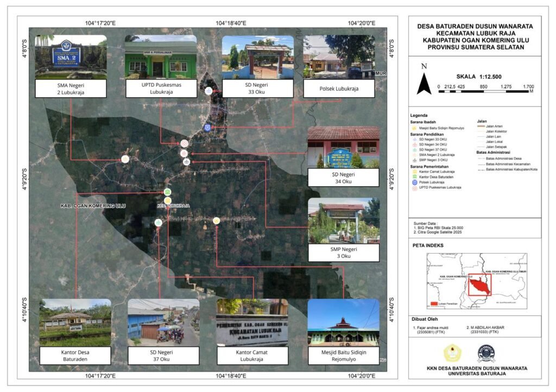Image resolution: width=556 pixels, height=392 pixels.
Task: Click the Polsek Lubukraja icon in the legend
Action: (414, 182)
